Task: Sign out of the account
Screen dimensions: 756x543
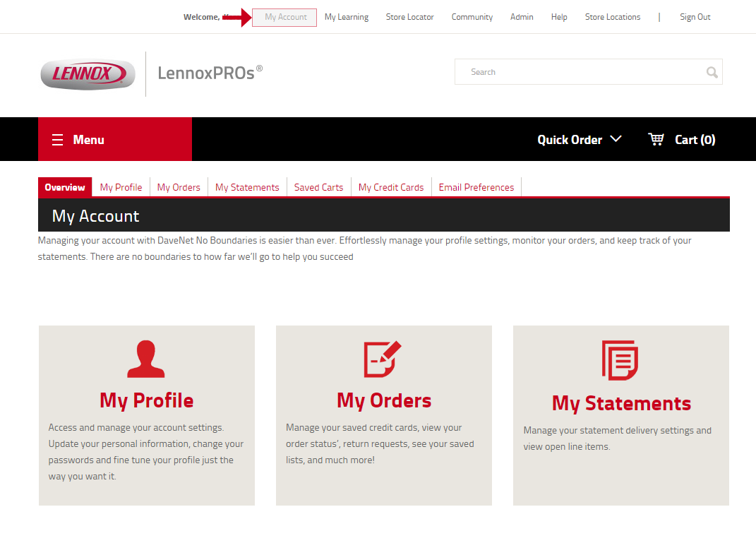Action: pyautogui.click(x=695, y=17)
